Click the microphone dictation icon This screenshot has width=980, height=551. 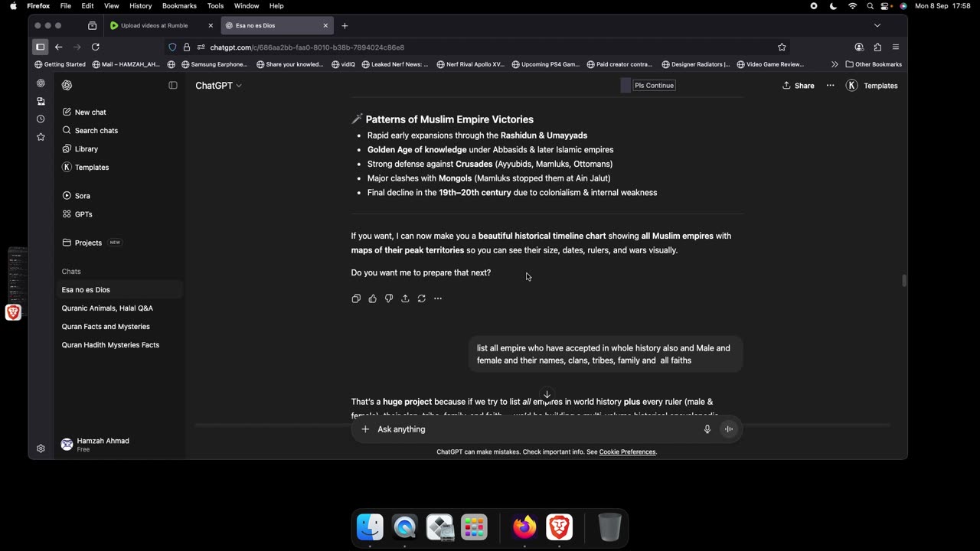707,429
